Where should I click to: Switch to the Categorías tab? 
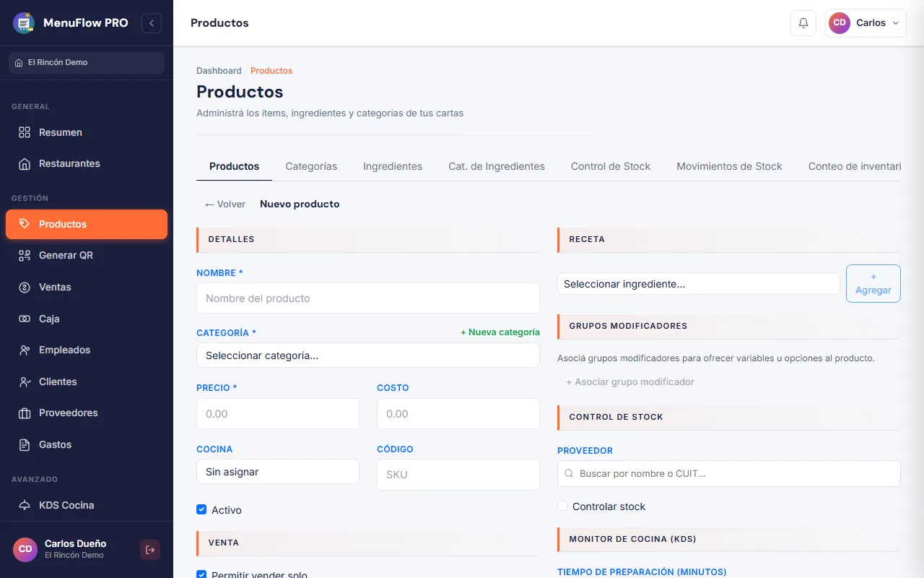pos(311,166)
